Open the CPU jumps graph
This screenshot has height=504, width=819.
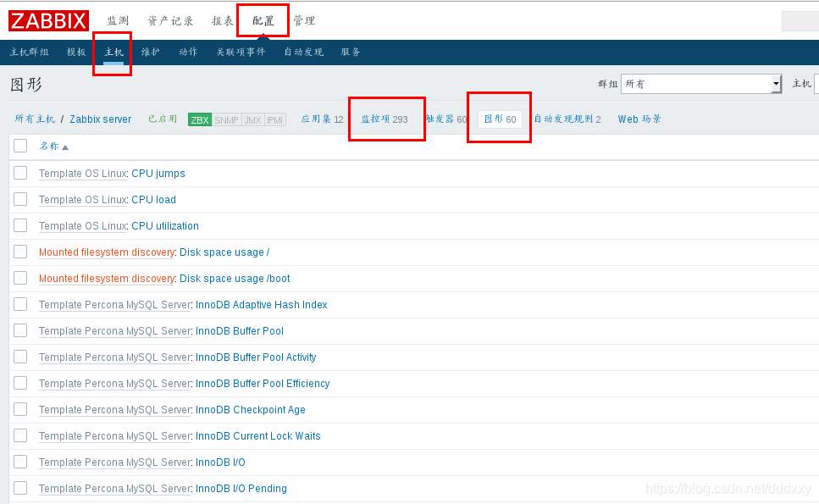158,174
